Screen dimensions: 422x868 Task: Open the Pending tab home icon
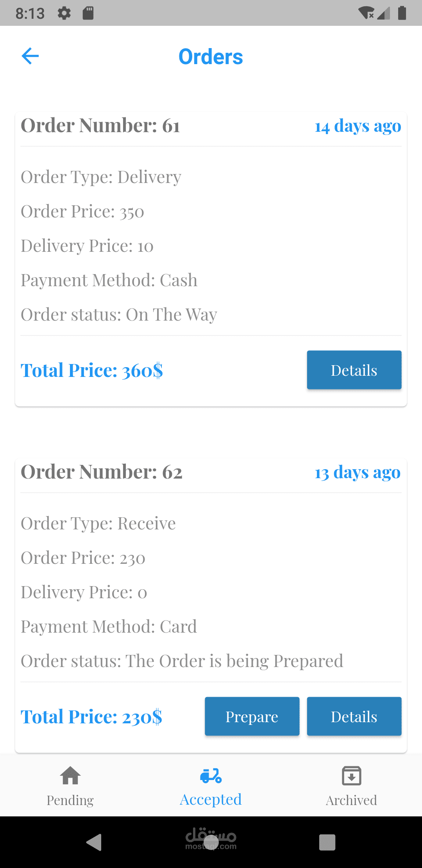click(70, 776)
